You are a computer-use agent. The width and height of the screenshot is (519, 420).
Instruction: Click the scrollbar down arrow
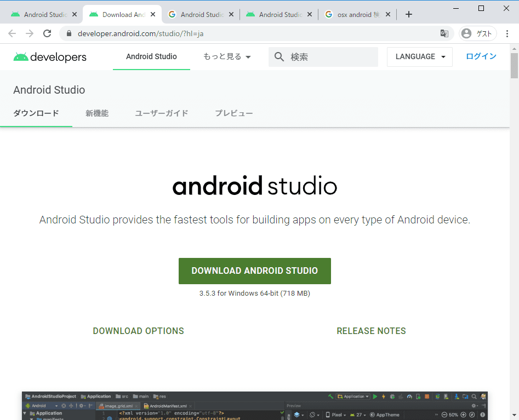tap(514, 415)
